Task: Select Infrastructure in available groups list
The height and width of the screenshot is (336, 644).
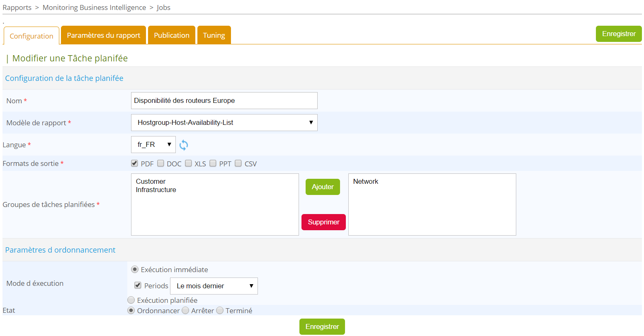Action: 156,190
